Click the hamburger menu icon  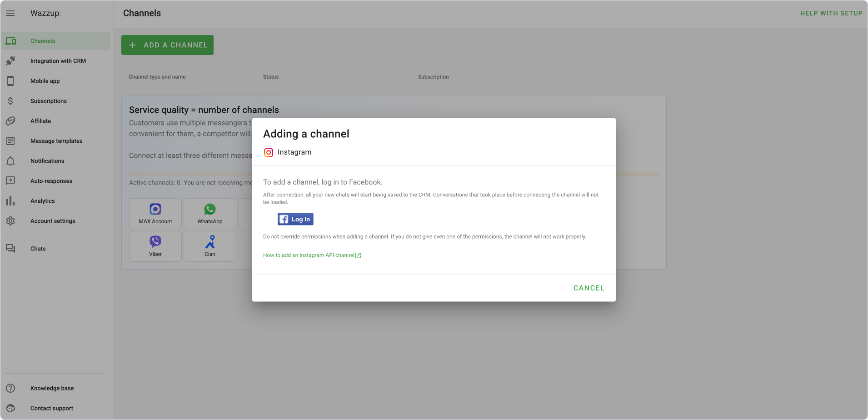[x=10, y=13]
